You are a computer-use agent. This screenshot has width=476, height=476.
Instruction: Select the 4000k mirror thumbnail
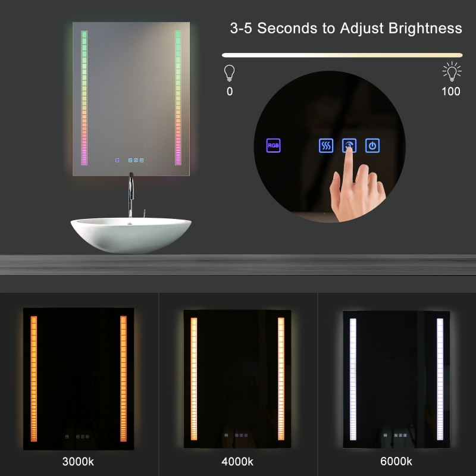click(x=237, y=378)
